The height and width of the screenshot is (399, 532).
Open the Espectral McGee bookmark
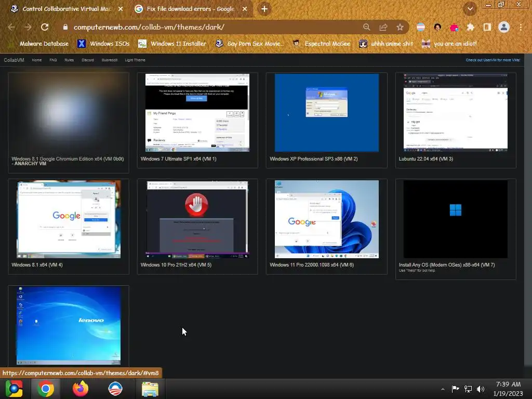click(322, 44)
